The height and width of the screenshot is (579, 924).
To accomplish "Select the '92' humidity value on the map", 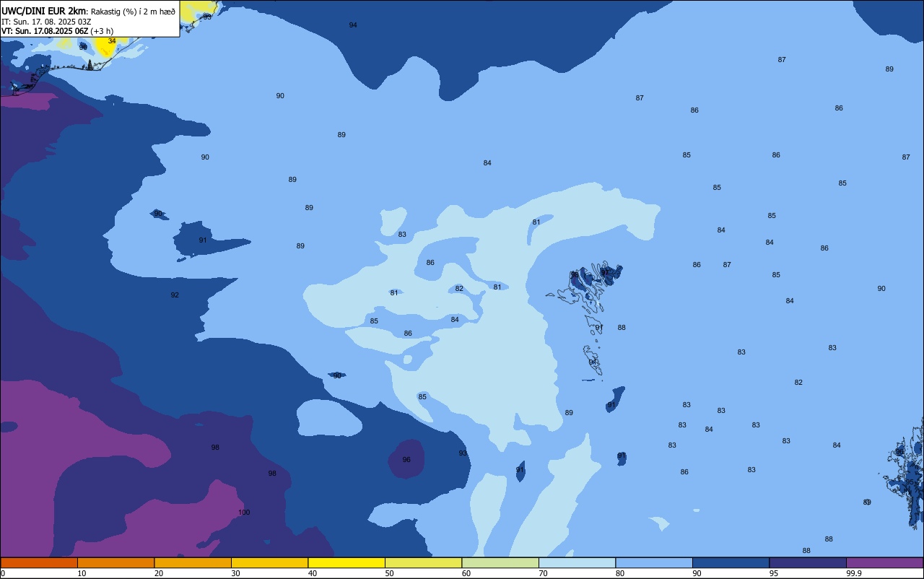I will click(175, 295).
